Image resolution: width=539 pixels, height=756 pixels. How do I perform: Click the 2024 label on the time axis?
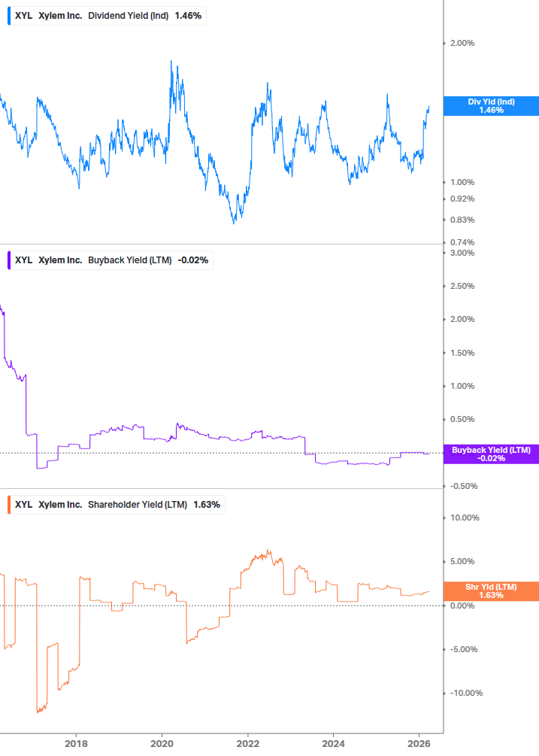[333, 743]
